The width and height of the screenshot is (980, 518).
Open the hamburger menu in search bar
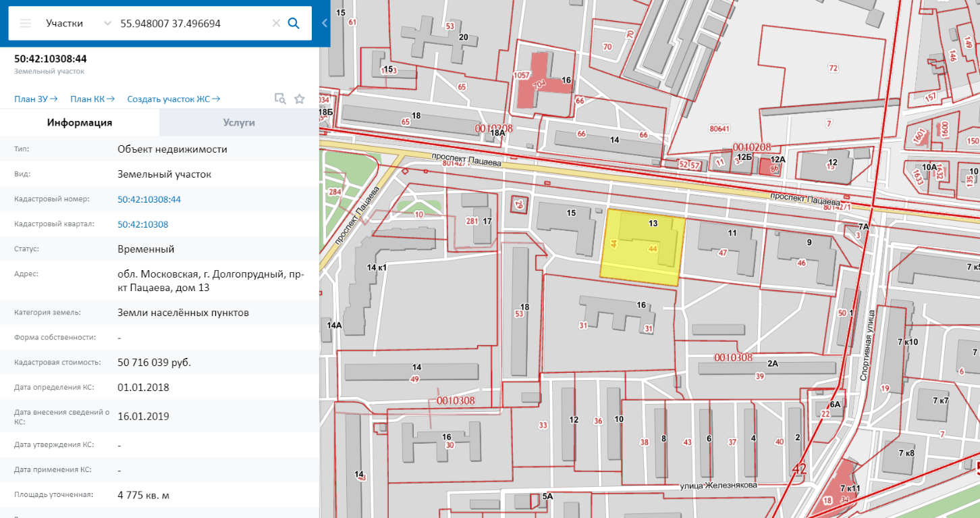pos(26,24)
